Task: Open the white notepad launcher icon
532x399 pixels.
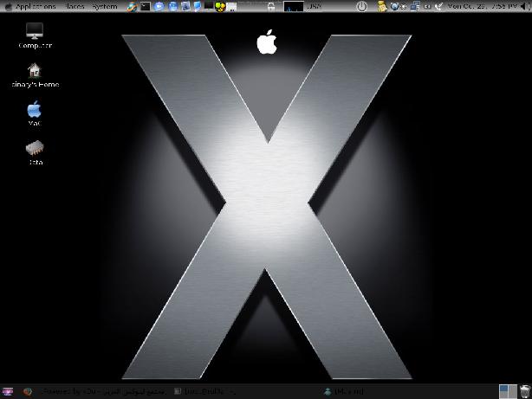Action: point(231,7)
